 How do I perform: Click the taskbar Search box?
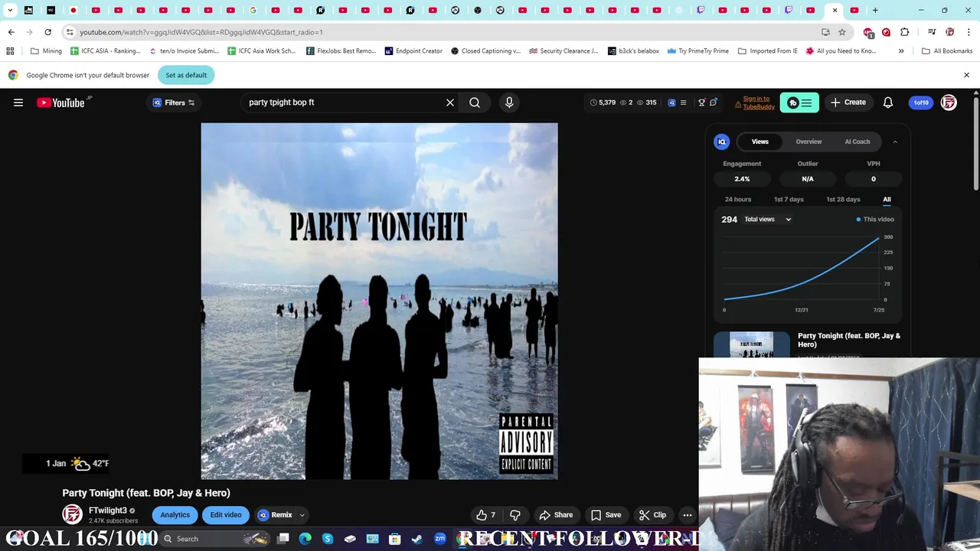pyautogui.click(x=214, y=539)
